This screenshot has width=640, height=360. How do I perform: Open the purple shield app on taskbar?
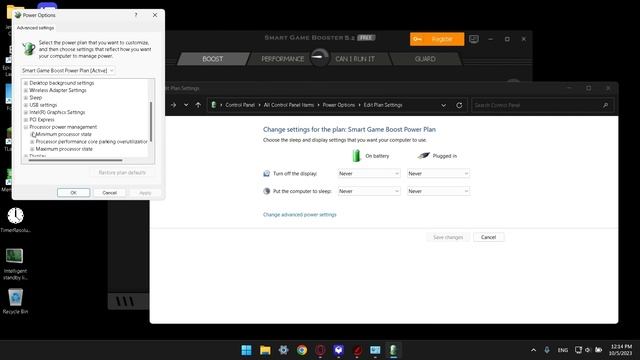[338, 350]
